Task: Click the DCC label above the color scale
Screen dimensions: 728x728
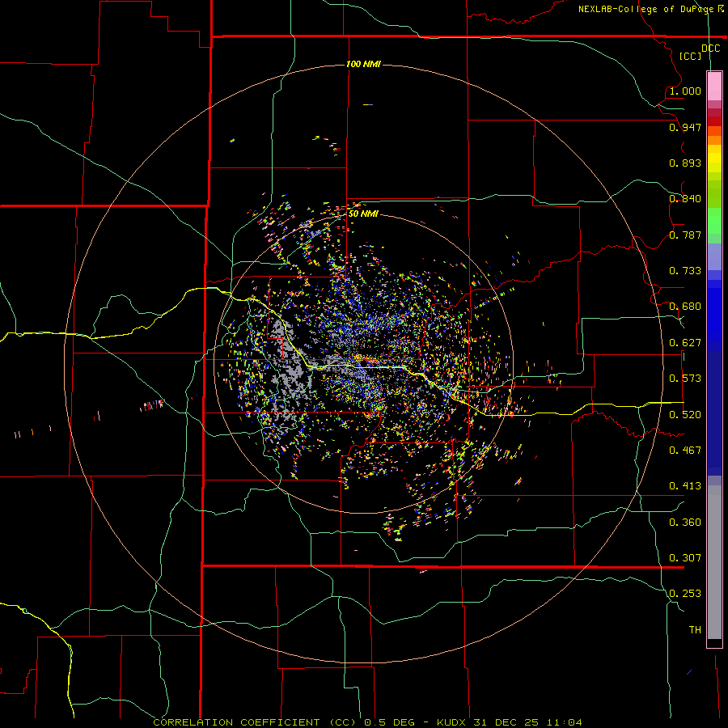Action: tap(711, 49)
